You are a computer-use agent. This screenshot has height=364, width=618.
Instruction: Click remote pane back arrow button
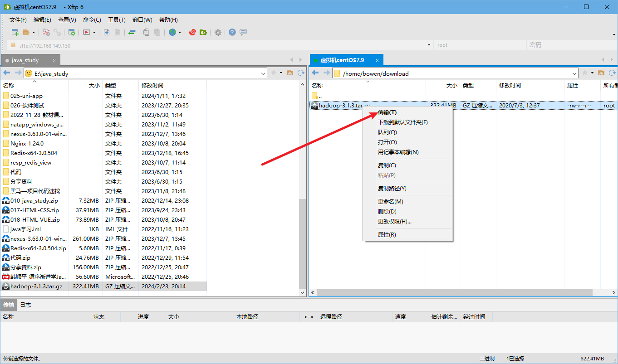pos(315,73)
